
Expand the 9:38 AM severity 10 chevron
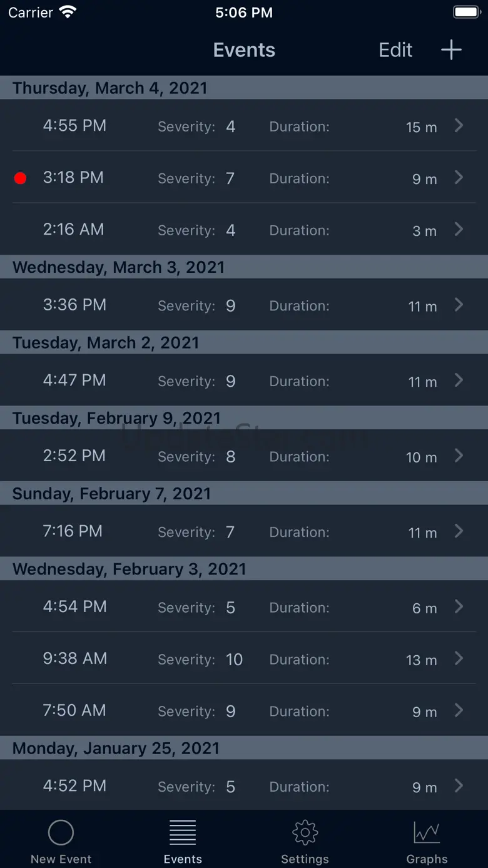pos(459,658)
